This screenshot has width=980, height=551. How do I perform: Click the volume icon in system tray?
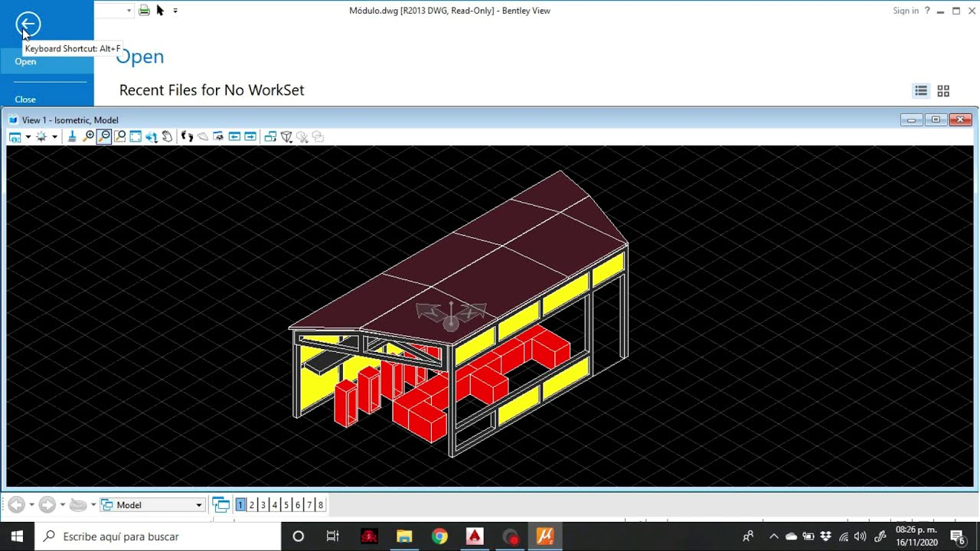[x=860, y=536]
